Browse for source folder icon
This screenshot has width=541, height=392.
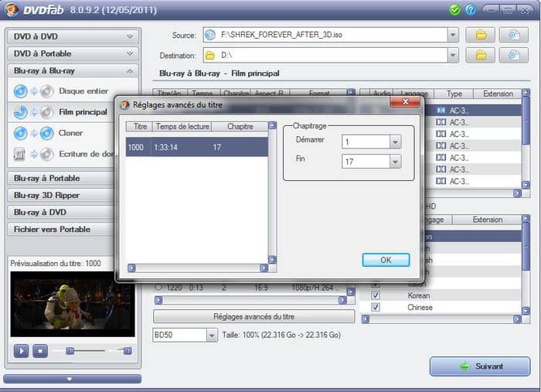coord(481,35)
